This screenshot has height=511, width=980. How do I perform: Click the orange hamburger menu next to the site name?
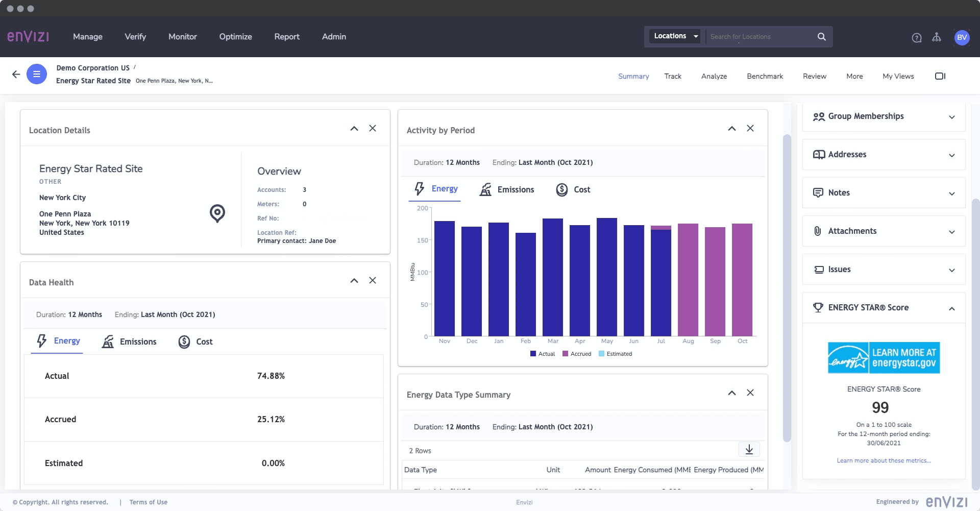pos(37,74)
